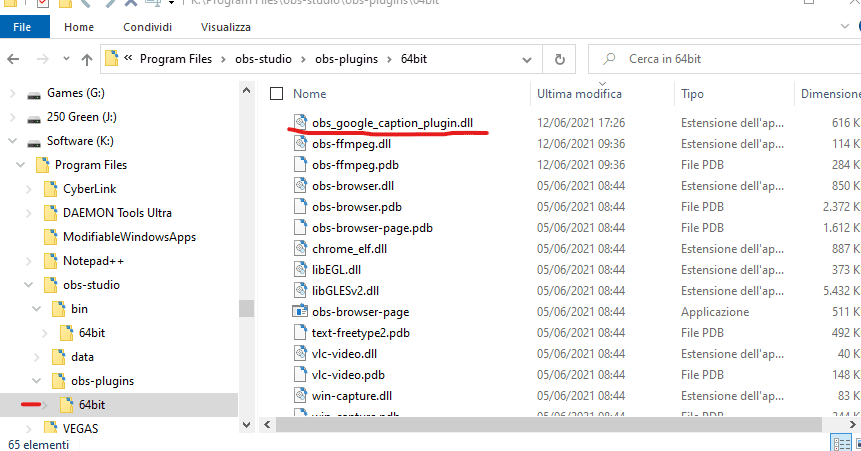Screen dimensions: 861x451
Task: Click the Games (G:) drive icon
Action: click(34, 93)
